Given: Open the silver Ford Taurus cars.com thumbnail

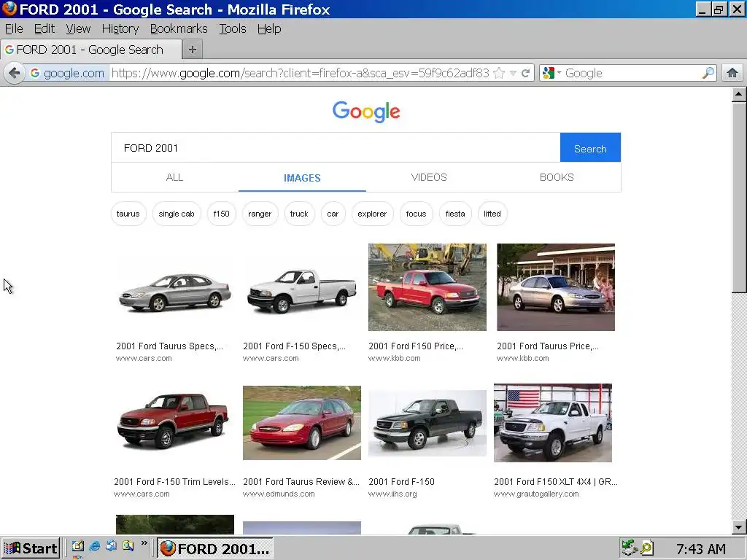Looking at the screenshot, I should point(175,292).
